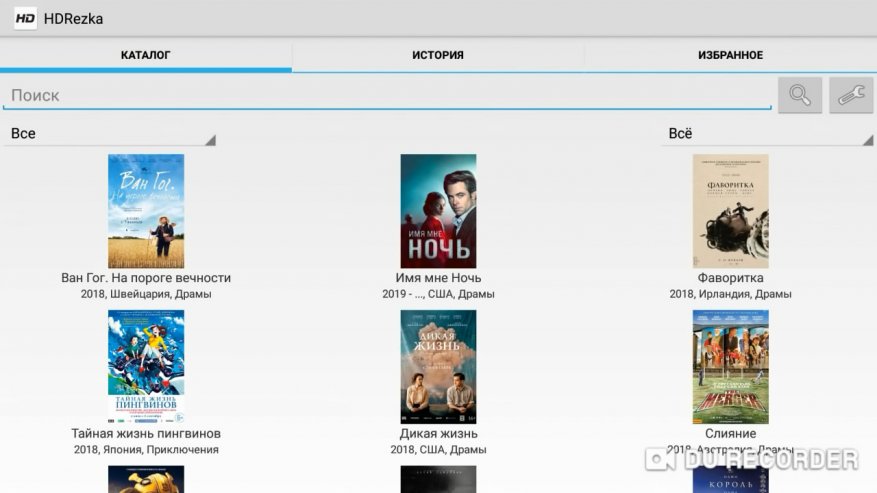Screen dimensions: 877x493
Task: Click the text 2018, Япония, Приключения
Action: point(146,449)
